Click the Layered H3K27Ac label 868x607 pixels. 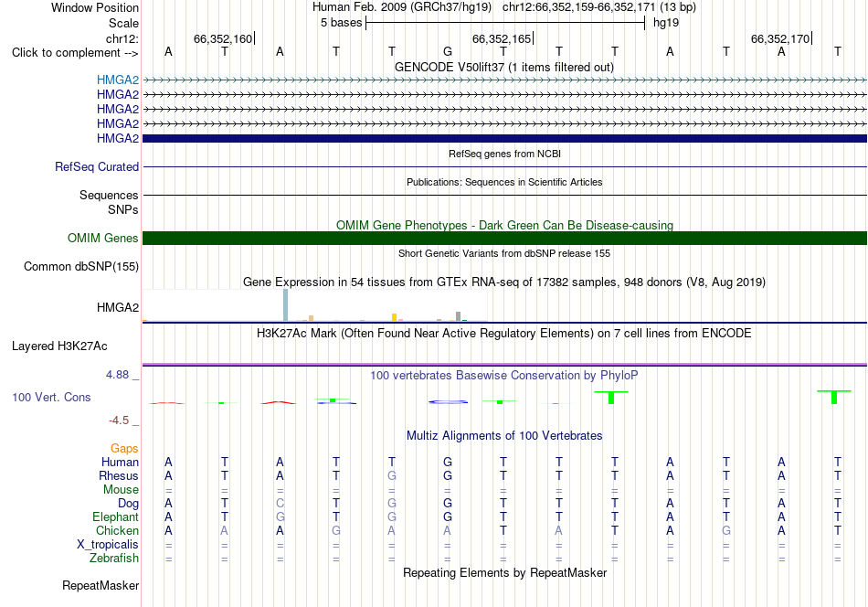pyautogui.click(x=59, y=346)
